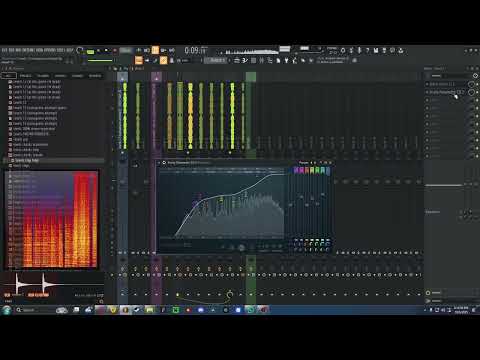
Task: Click the red Record button
Action: pyautogui.click(x=115, y=50)
